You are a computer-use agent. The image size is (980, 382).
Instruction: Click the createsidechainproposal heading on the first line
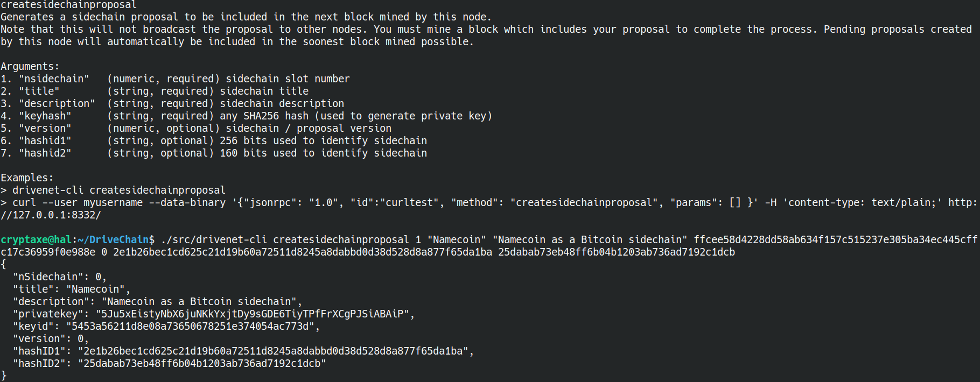[68, 5]
